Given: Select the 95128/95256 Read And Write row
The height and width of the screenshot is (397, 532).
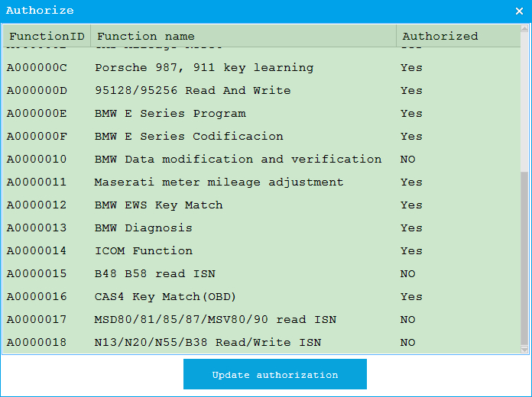Looking at the screenshot, I should point(193,91).
